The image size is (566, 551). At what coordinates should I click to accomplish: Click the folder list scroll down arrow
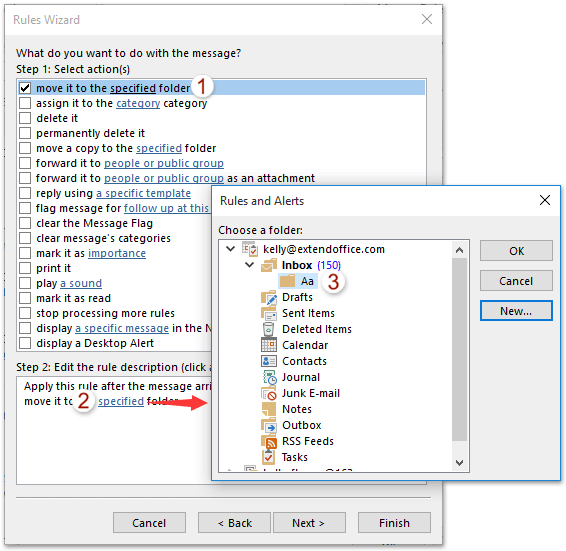pos(460,463)
